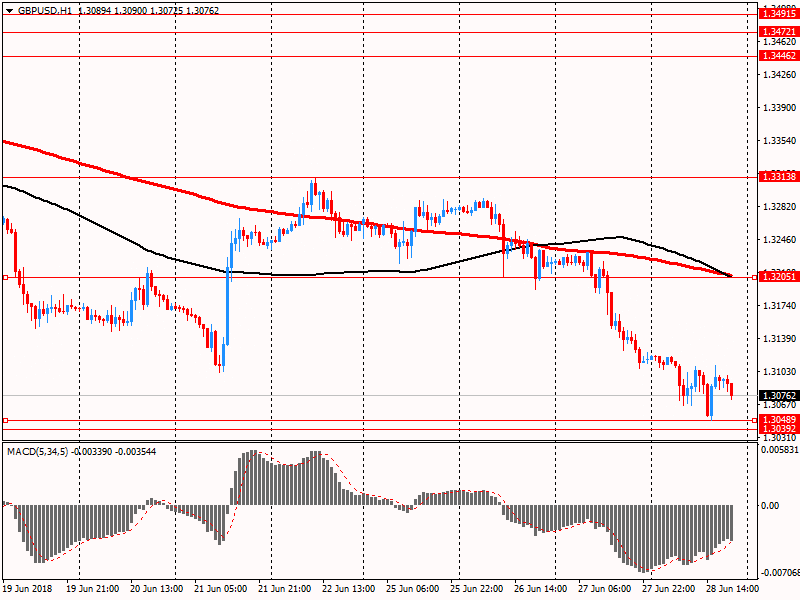This screenshot has height=600, width=800.
Task: Select the 1.30392 support level label
Action: [779, 429]
